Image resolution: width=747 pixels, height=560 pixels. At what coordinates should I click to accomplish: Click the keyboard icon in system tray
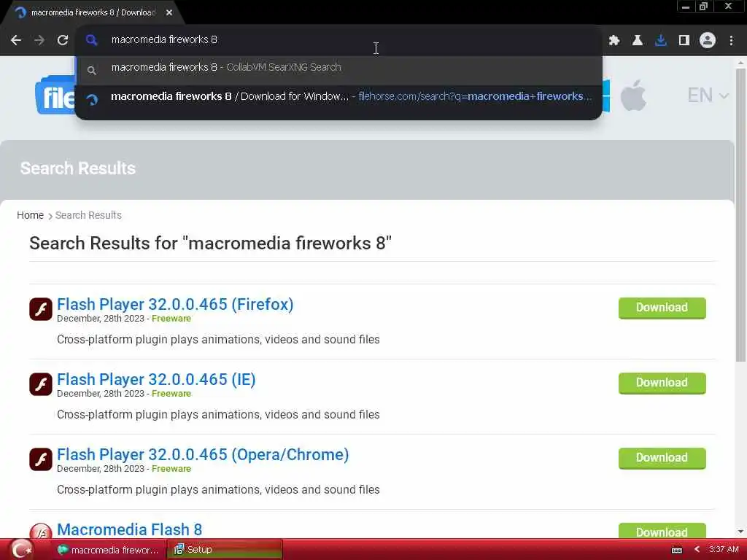(x=677, y=550)
